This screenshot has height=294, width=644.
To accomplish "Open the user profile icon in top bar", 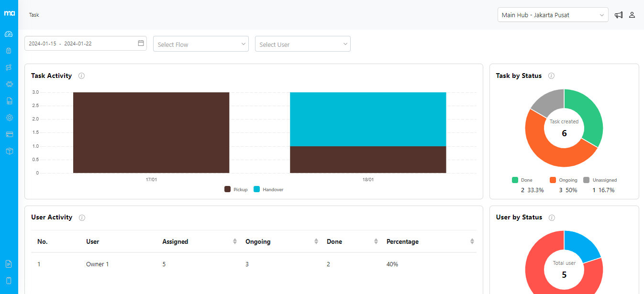I will tap(632, 15).
